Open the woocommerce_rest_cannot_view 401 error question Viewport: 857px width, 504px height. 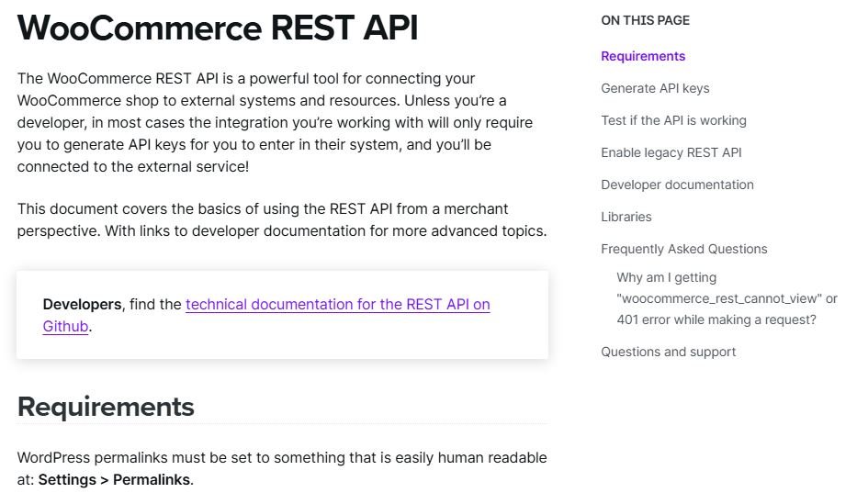[727, 298]
